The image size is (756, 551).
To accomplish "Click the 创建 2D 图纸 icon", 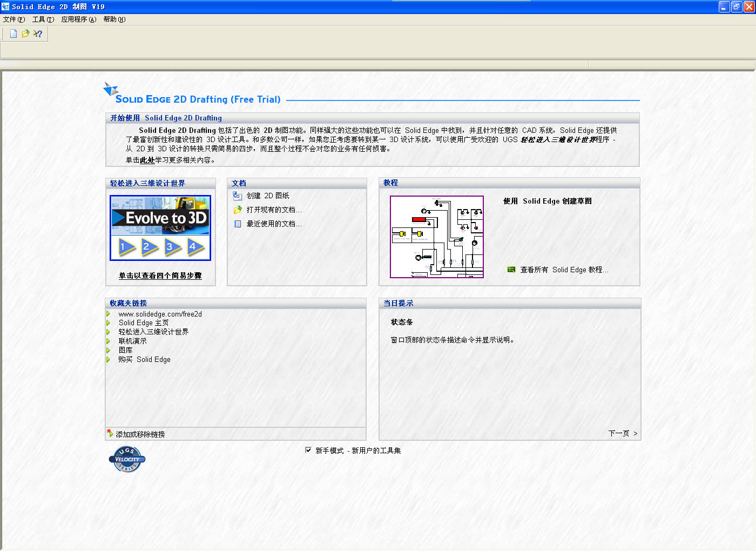I will pyautogui.click(x=238, y=196).
